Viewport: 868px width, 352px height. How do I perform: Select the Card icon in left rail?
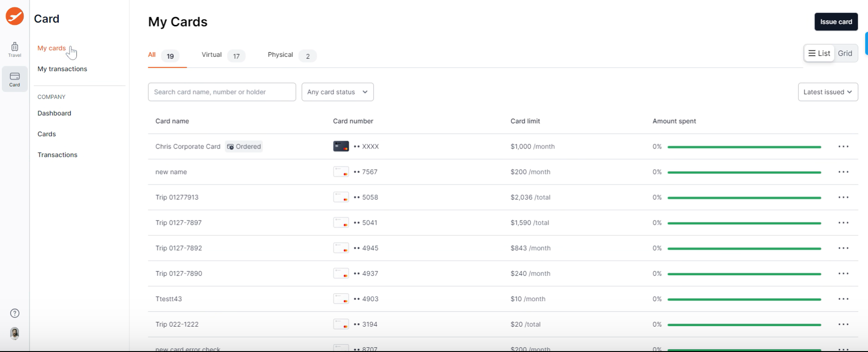pyautogui.click(x=14, y=79)
